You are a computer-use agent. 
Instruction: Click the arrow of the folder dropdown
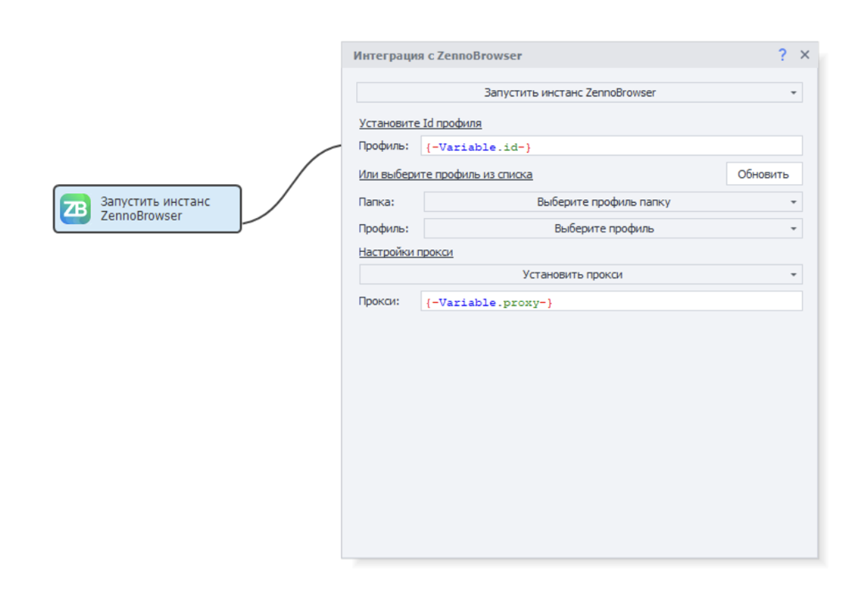(793, 202)
